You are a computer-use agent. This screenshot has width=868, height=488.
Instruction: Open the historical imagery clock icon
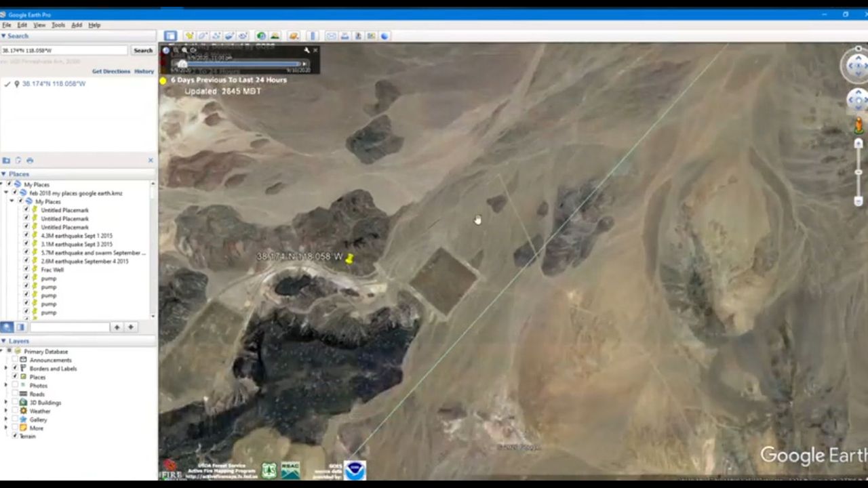point(261,36)
